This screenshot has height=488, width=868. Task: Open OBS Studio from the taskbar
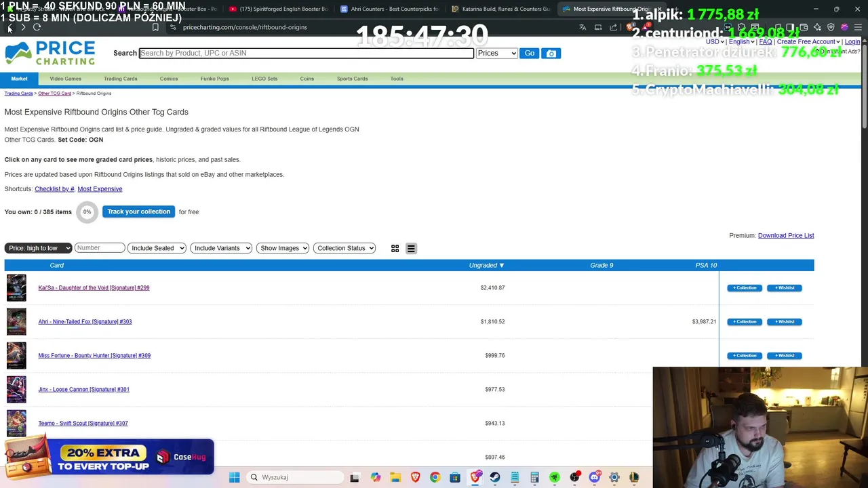tap(575, 477)
